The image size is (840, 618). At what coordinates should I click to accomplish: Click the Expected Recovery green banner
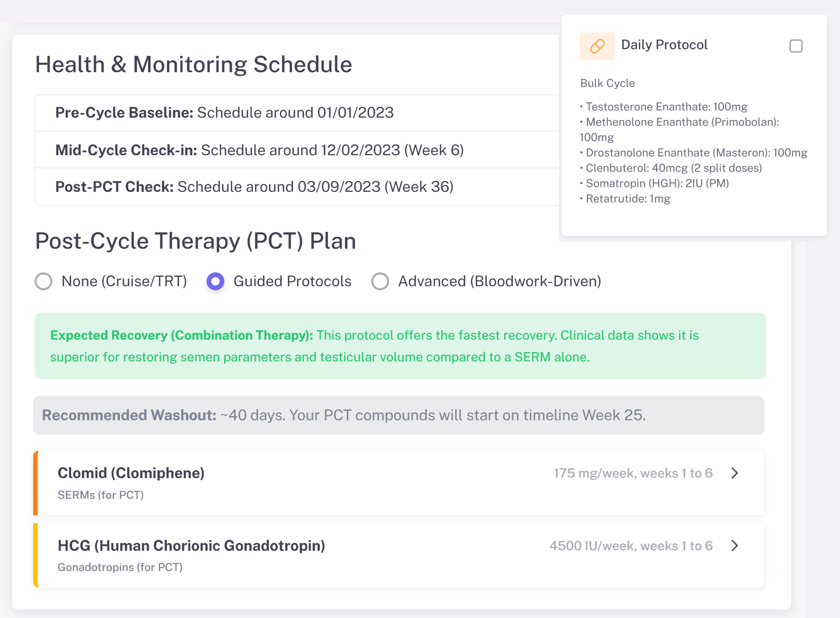pos(400,346)
